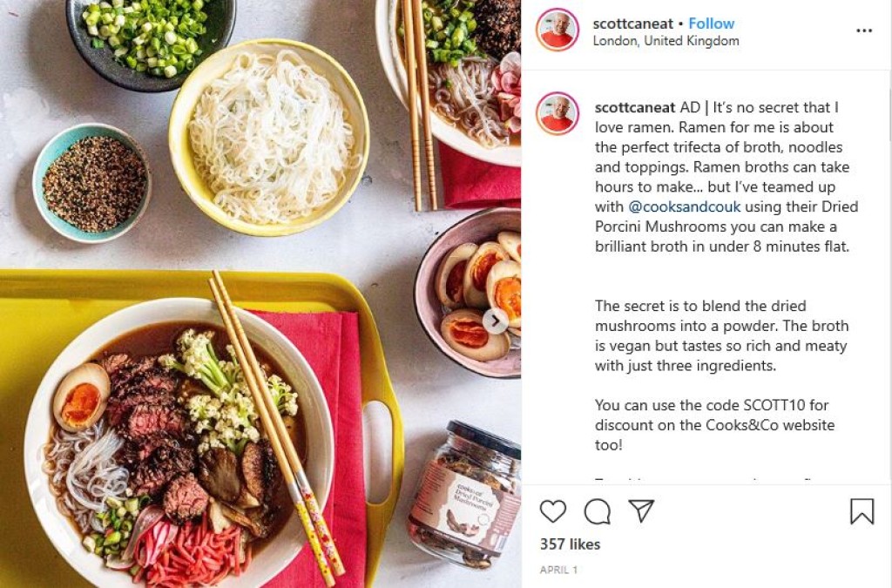Share the post using the paper plane icon
892x588 pixels.
(x=642, y=510)
